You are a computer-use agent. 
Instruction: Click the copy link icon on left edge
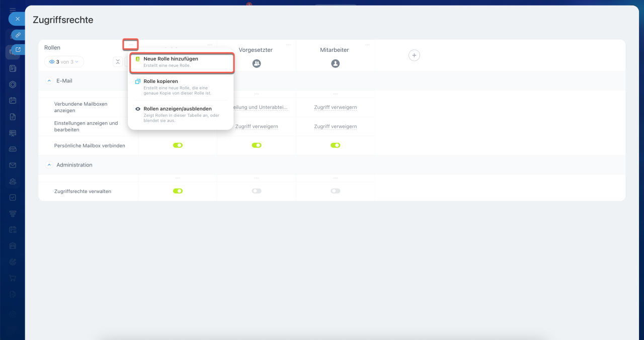tap(18, 35)
